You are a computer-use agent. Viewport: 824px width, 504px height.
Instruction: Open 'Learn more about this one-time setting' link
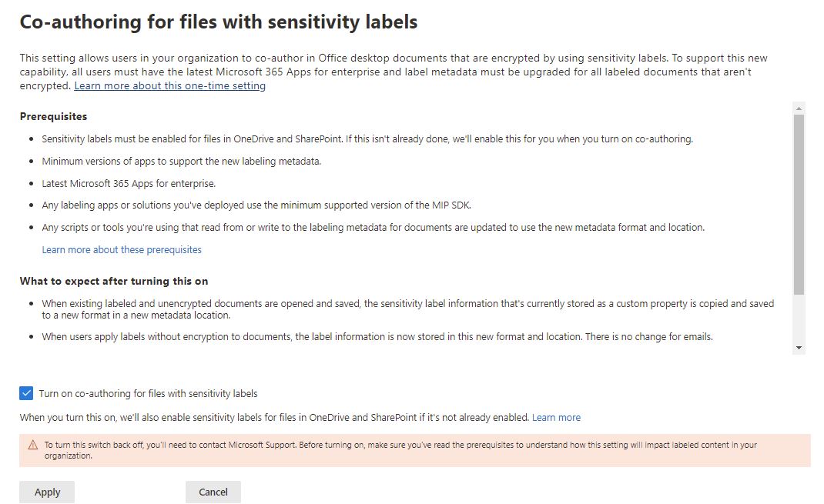tap(169, 86)
